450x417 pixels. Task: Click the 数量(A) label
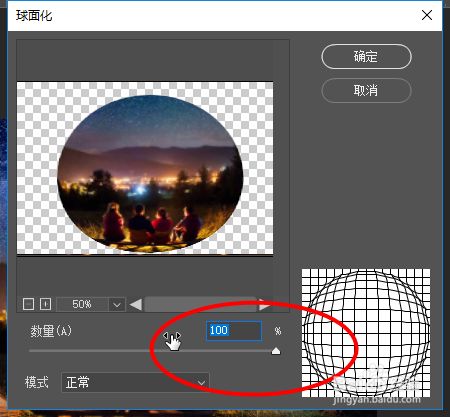pyautogui.click(x=51, y=331)
